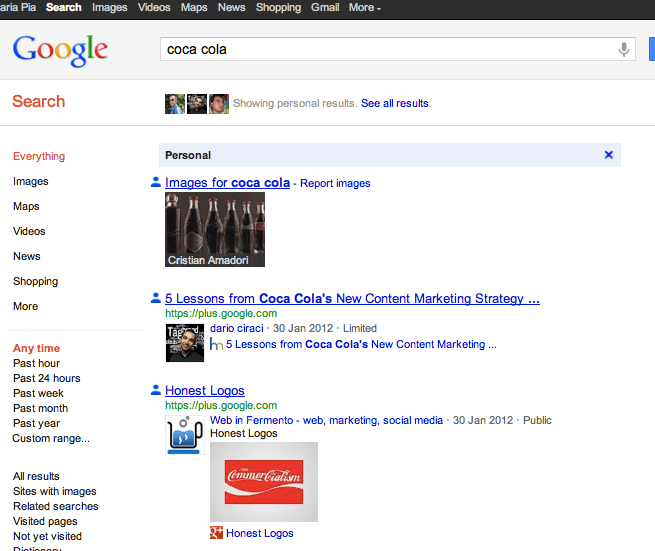Viewport: 655px width, 551px height.
Task: Select Not yet visited option
Action: click(47, 536)
